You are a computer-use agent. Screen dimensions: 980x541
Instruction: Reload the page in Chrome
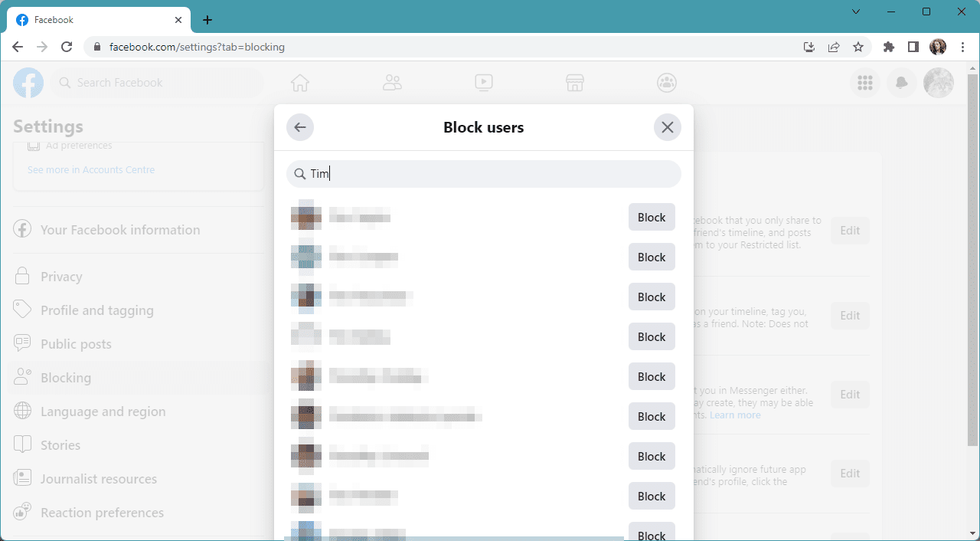67,47
